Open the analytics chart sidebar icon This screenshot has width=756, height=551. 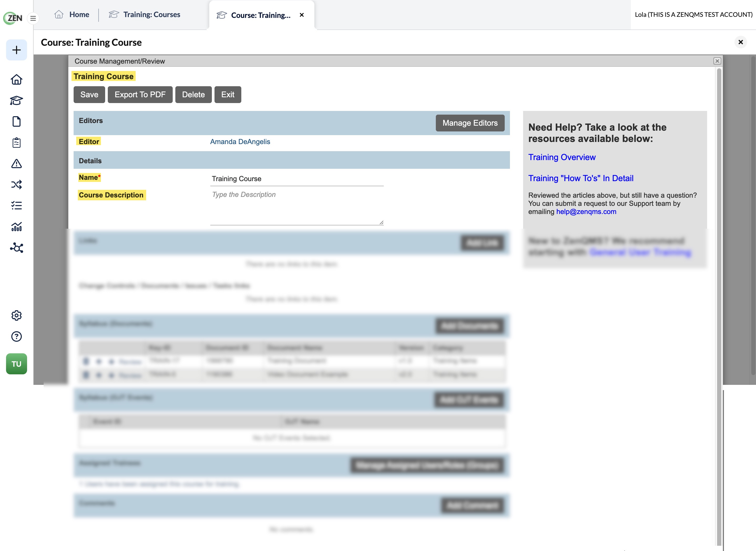click(x=16, y=226)
